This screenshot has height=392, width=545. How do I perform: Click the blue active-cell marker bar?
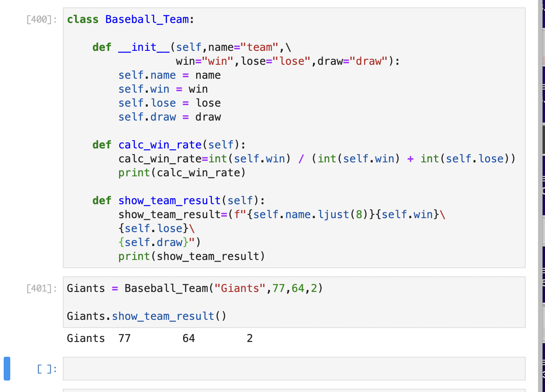[x=7, y=369]
